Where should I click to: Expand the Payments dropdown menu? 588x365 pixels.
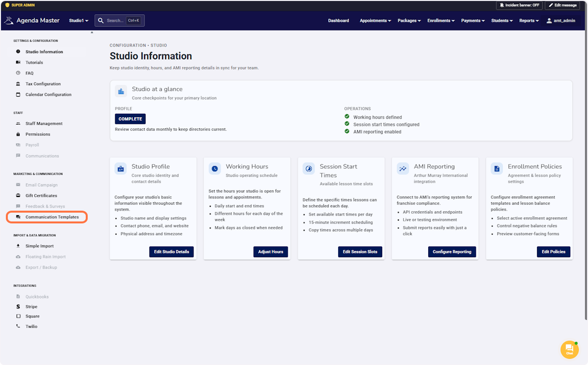473,21
